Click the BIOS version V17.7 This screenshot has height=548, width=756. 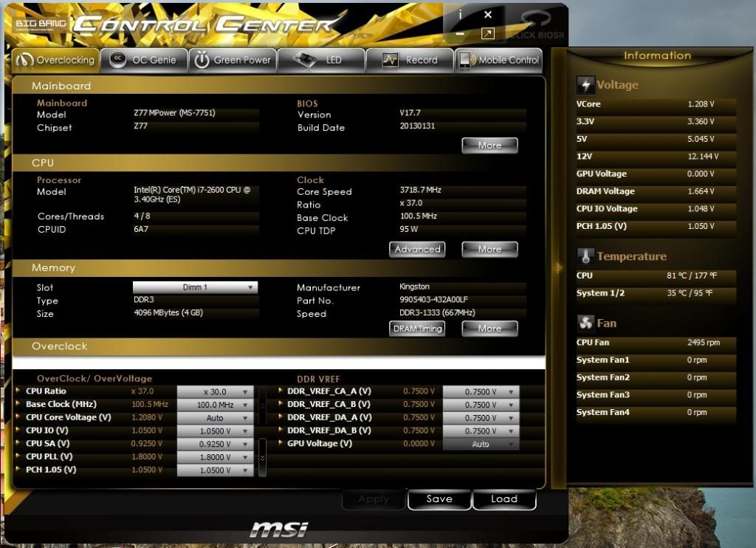coord(410,113)
